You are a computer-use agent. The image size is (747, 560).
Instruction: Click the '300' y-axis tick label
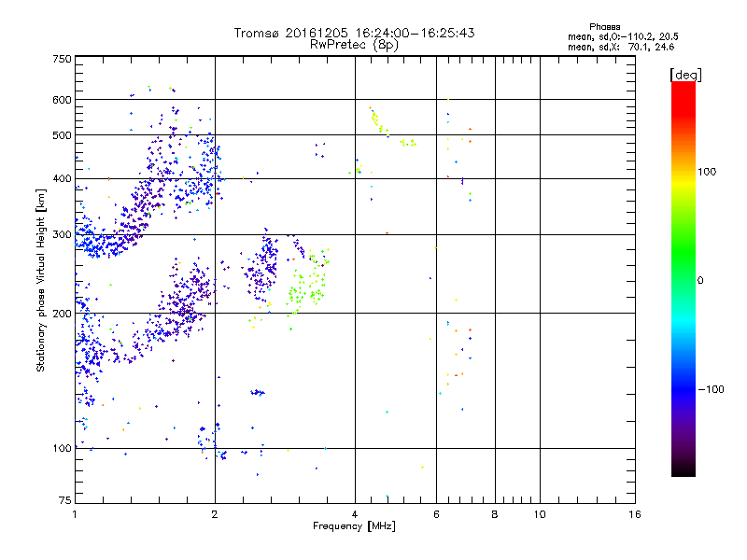tap(62, 235)
